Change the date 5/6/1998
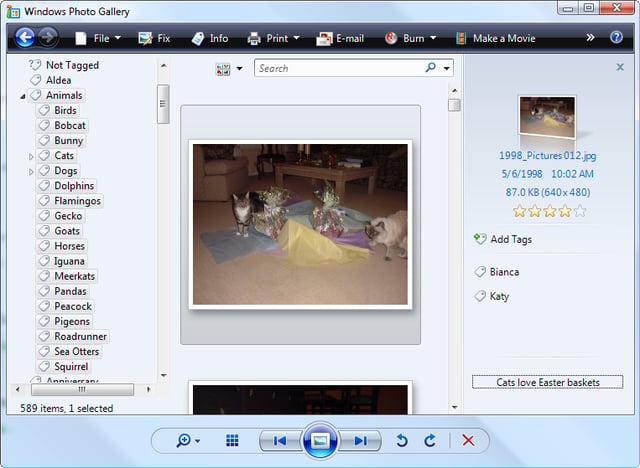 click(522, 174)
